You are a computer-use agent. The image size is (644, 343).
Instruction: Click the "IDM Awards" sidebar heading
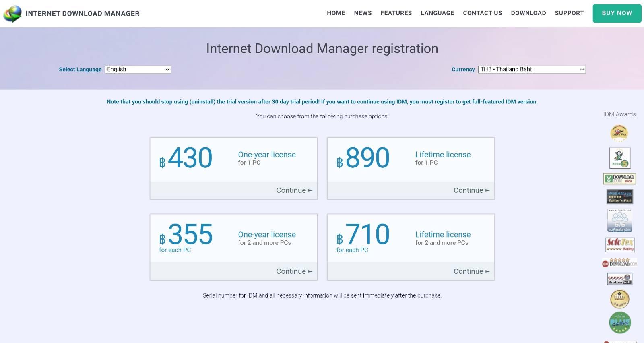[x=619, y=114]
